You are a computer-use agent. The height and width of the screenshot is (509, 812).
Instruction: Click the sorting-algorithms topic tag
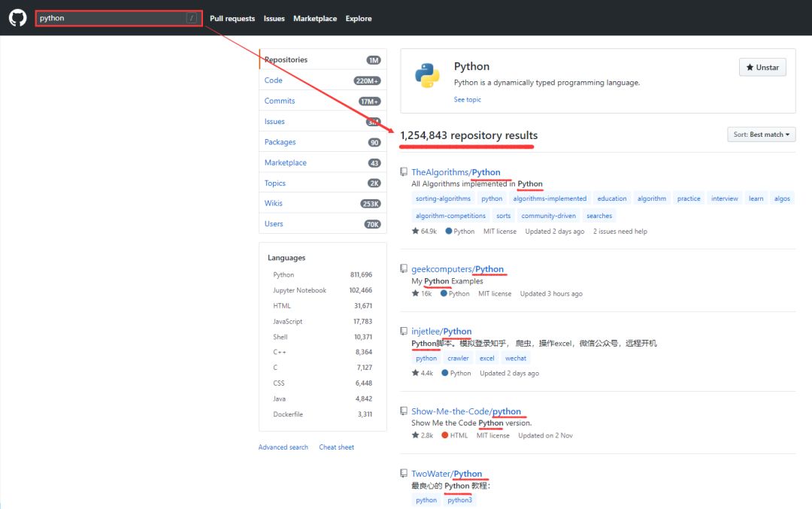(x=444, y=198)
